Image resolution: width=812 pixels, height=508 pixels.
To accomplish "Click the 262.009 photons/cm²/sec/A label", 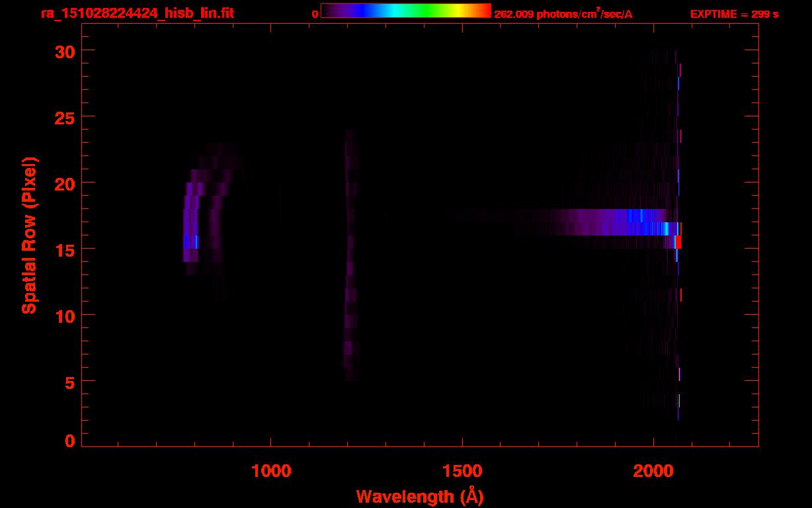I will click(x=563, y=13).
